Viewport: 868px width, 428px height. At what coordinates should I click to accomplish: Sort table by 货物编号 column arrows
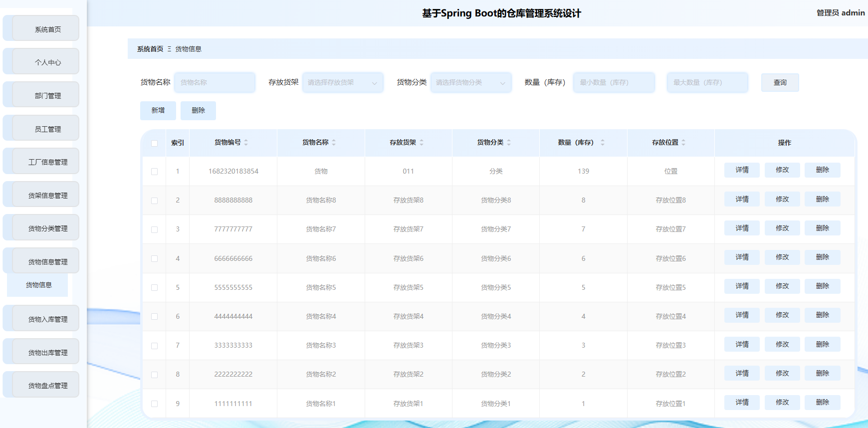coord(246,143)
